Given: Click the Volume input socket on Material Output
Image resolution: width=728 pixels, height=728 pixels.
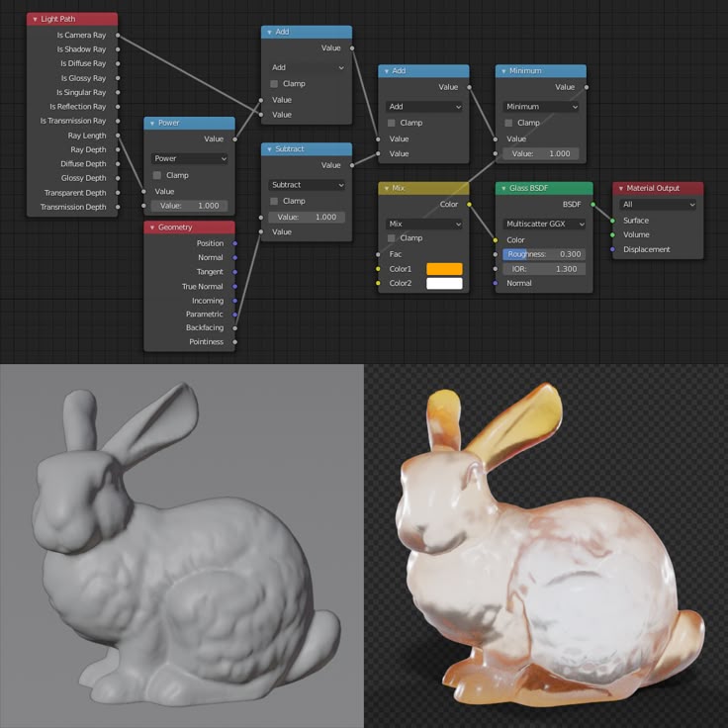Looking at the screenshot, I should coord(612,235).
